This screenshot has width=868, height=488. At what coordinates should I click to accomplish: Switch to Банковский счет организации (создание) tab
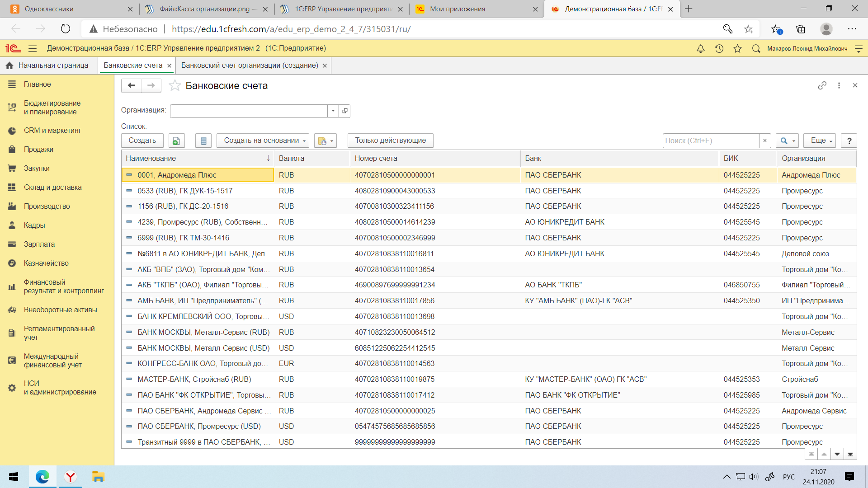point(250,66)
